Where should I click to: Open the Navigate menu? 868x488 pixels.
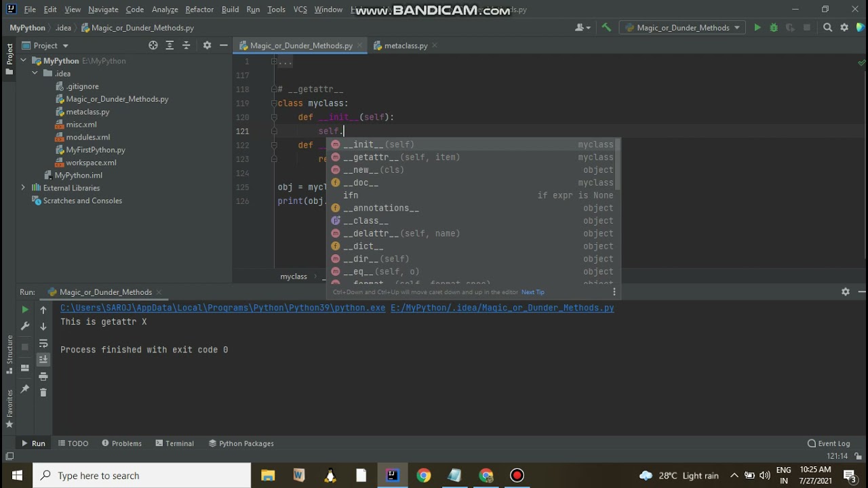click(x=103, y=9)
